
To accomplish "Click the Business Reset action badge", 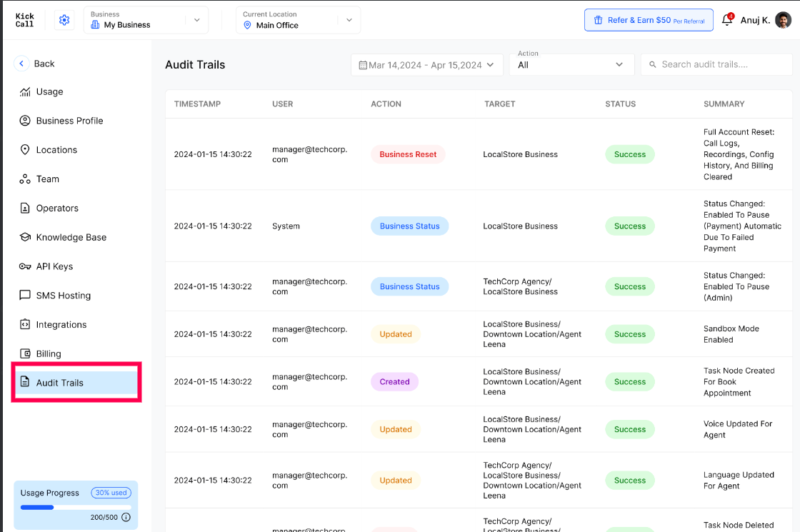I will point(408,154).
